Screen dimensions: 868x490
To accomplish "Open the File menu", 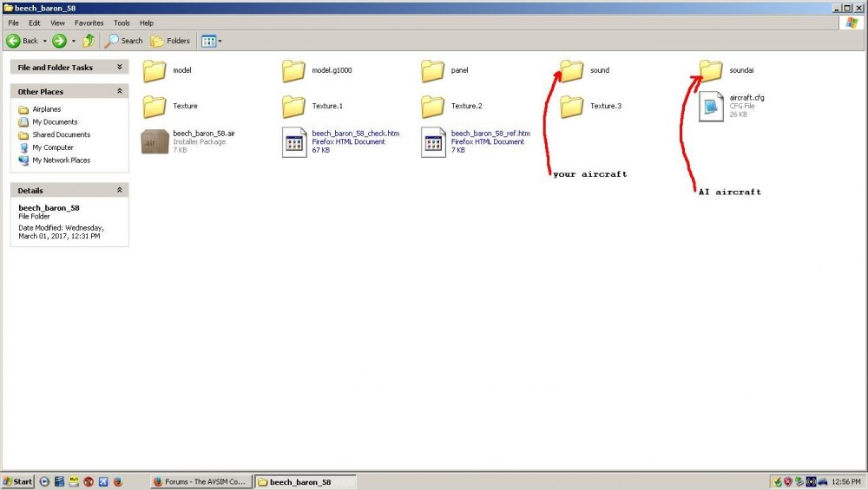I will [13, 23].
